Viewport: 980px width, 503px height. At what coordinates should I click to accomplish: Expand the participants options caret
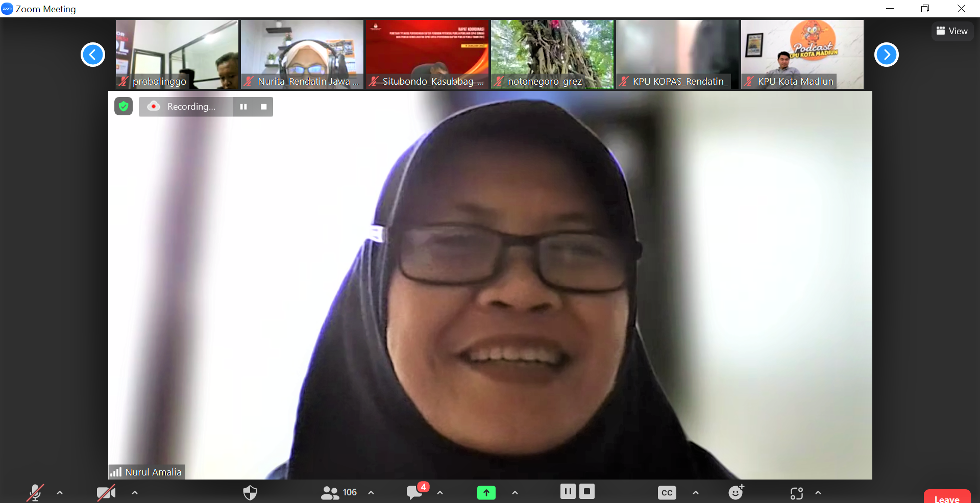371,492
